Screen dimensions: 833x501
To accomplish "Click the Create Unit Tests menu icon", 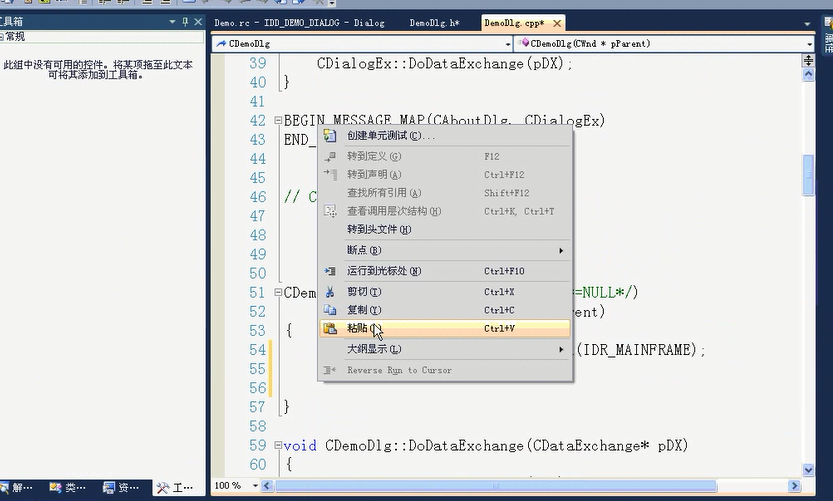I will (330, 136).
